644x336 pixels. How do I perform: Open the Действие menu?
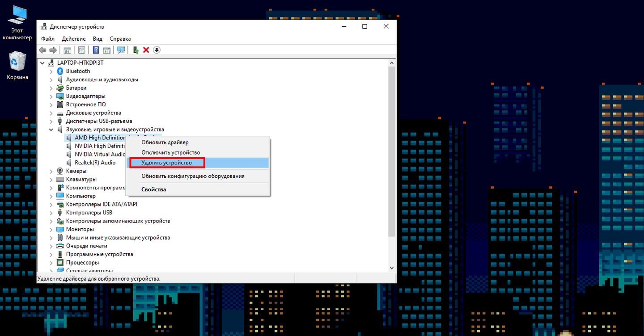[x=74, y=39]
